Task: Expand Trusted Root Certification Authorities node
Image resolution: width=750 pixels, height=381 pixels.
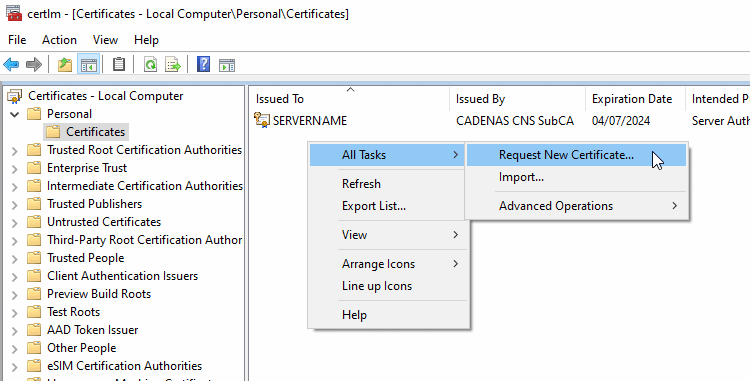Action: tap(14, 151)
